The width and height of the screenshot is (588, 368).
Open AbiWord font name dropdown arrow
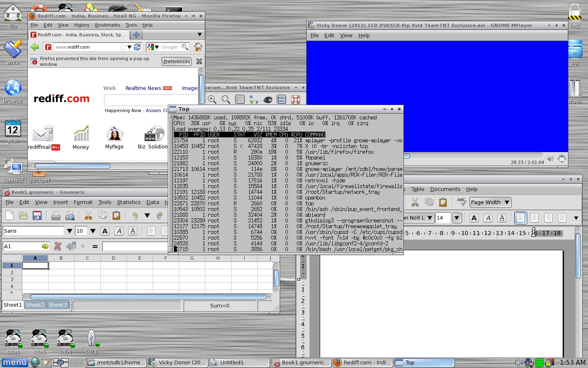[x=430, y=218]
